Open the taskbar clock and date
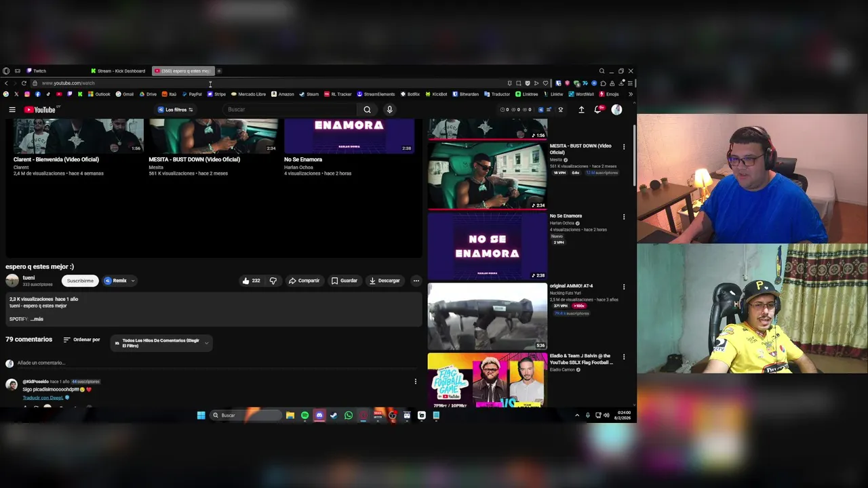 623,415
